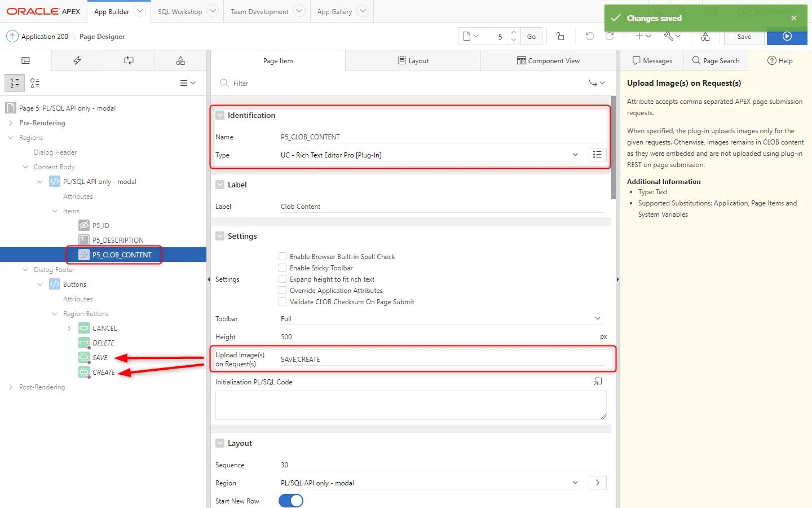Expand the Pre-Rendering tree node
The height and width of the screenshot is (508, 812).
pyautogui.click(x=11, y=123)
